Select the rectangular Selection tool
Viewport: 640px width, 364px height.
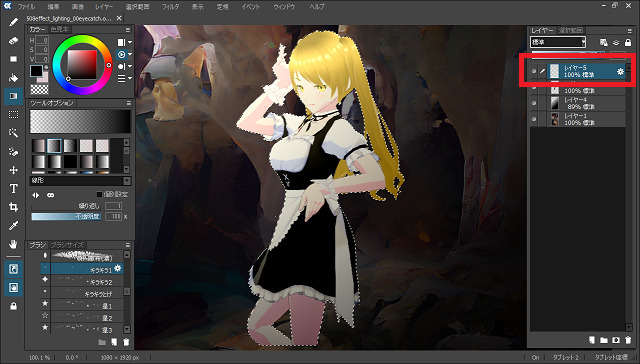tap(13, 115)
